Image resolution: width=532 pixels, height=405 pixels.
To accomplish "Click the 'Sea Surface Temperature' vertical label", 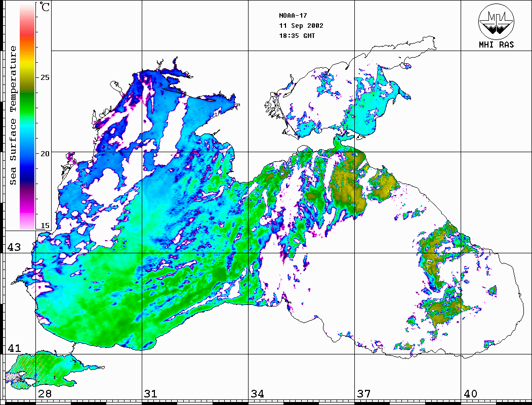I will [13, 115].
